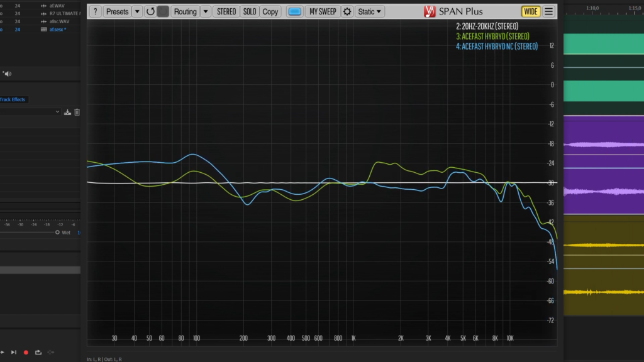Skip to next with the transport button

[14, 352]
